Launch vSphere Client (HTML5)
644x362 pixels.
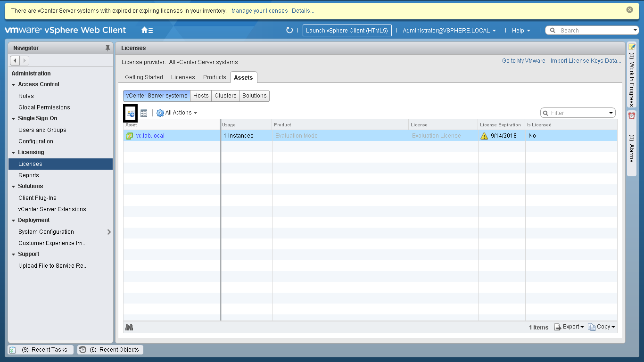[x=347, y=30]
